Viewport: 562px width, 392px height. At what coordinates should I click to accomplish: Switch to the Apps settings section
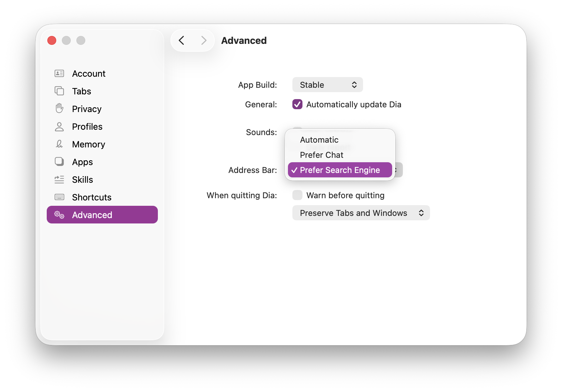pos(102,162)
